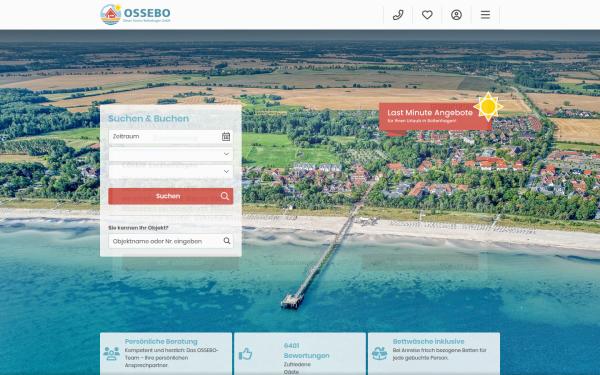Click the OSSEBO logo
The image size is (600, 375).
(x=135, y=15)
